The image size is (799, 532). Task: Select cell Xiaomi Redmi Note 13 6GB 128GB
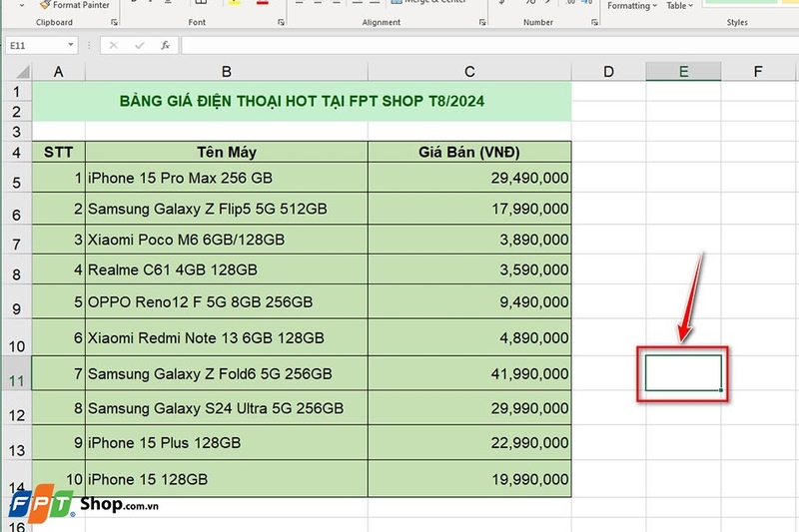(x=227, y=337)
